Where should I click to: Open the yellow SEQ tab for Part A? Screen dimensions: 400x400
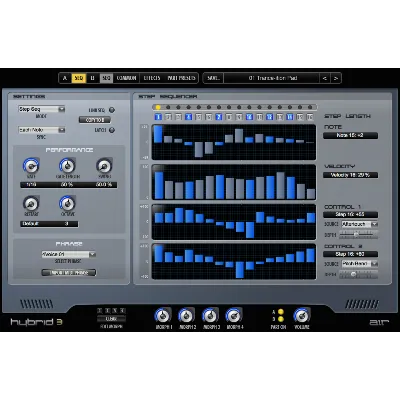click(79, 78)
